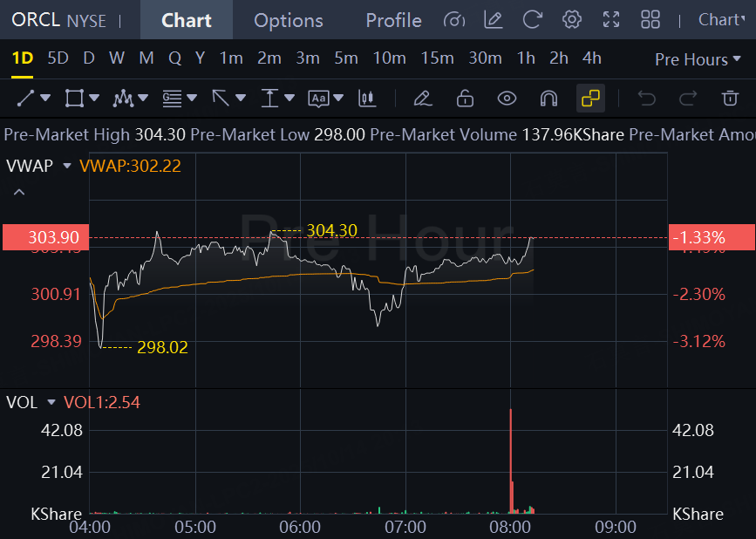Open the multi-chart grid layout icon
This screenshot has width=756, height=539.
click(650, 20)
